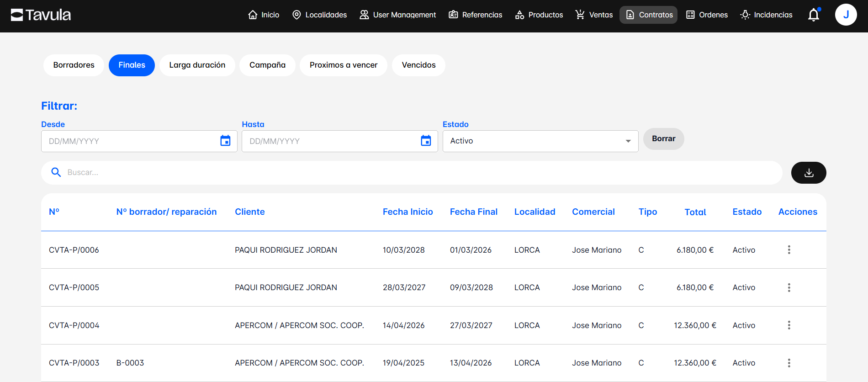Open calendar picker for Hasta date
The image size is (868, 382).
(426, 141)
